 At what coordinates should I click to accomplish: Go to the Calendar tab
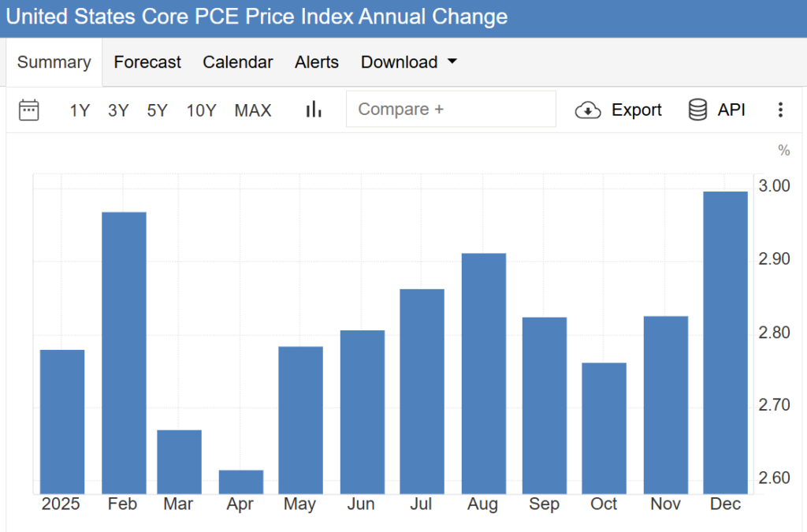point(238,62)
